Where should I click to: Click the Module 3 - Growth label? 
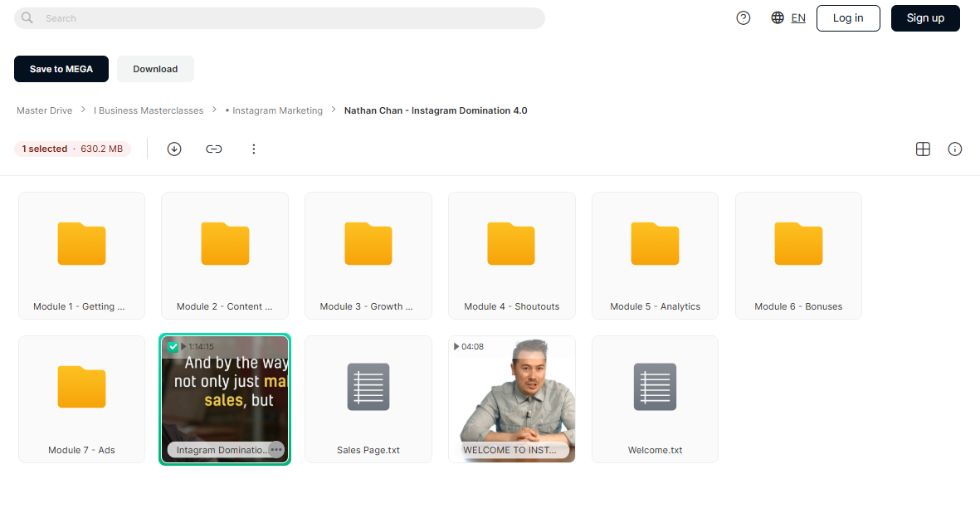tap(366, 306)
